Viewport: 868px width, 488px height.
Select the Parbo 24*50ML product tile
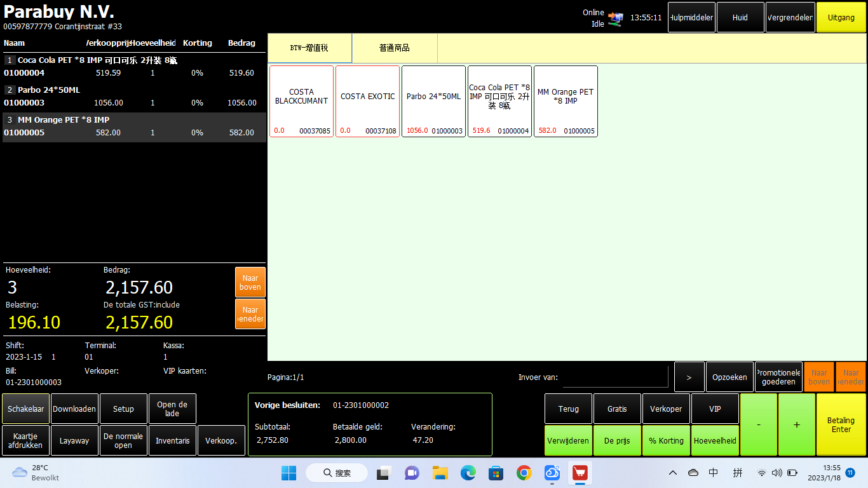(433, 101)
